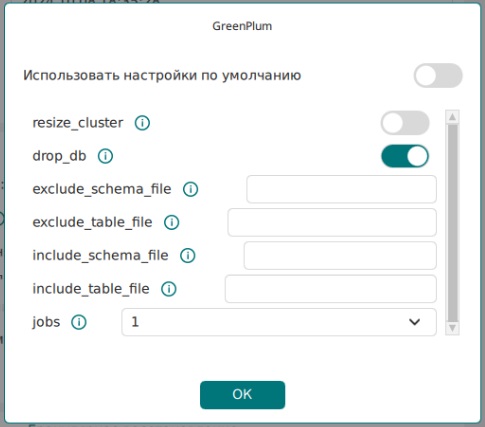485x427 pixels.
Task: Click the scrollbar down arrow
Action: (x=452, y=328)
